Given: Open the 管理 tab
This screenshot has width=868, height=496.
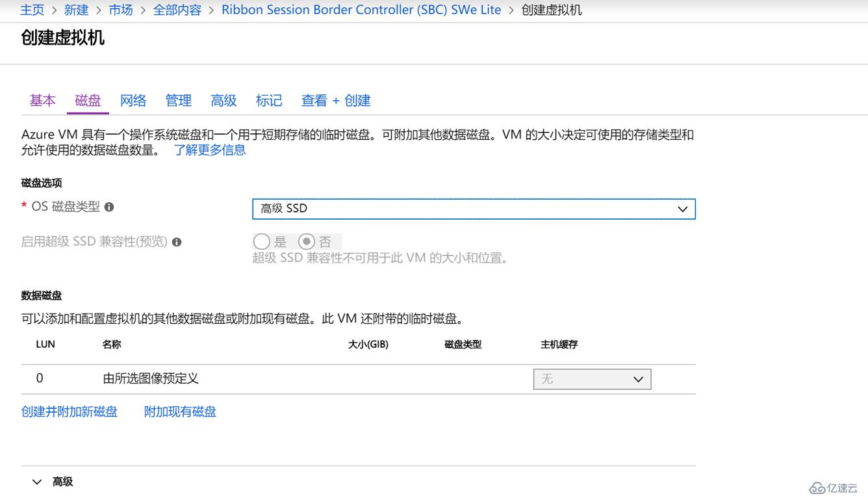Looking at the screenshot, I should [179, 100].
